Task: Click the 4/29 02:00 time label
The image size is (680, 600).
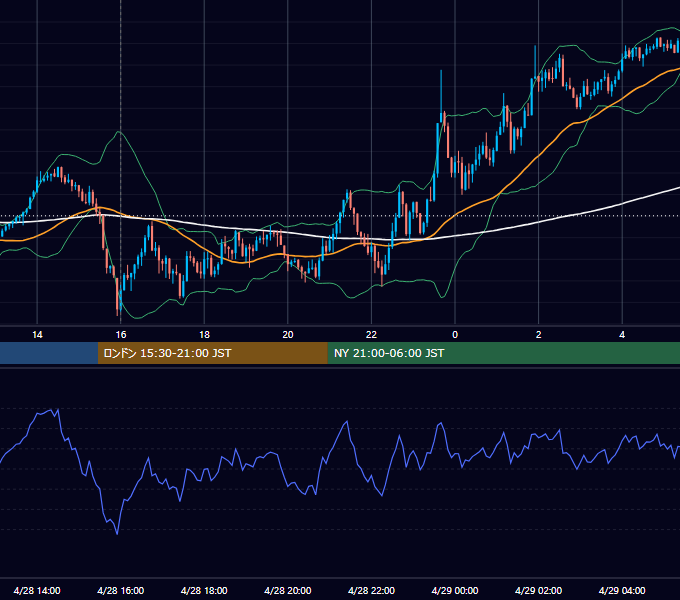Action: [538, 590]
